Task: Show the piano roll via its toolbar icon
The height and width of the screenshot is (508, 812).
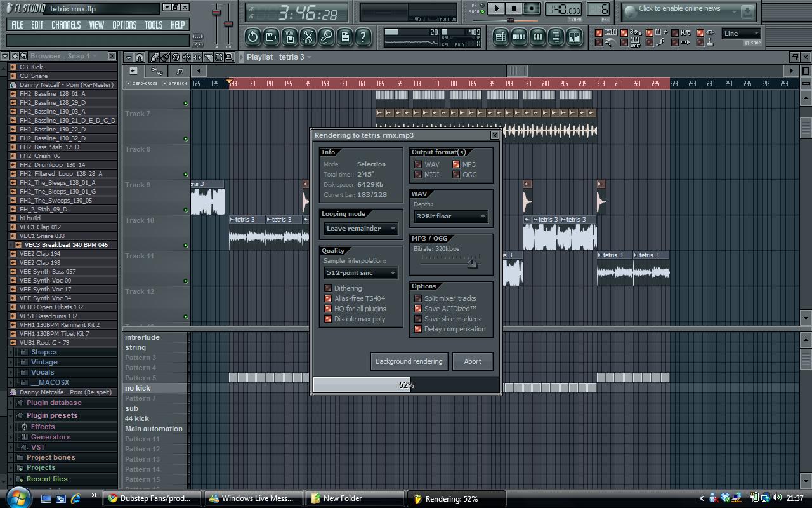Action: click(537, 37)
